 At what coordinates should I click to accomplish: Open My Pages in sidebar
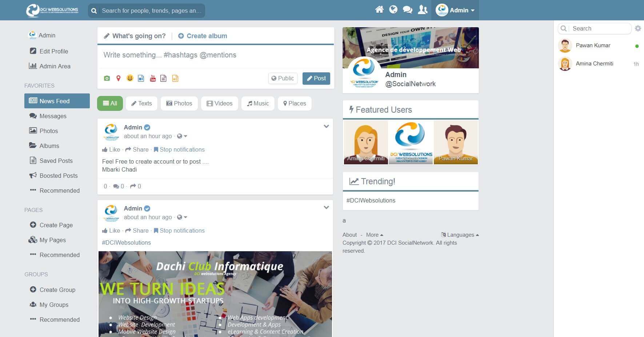[57, 240]
